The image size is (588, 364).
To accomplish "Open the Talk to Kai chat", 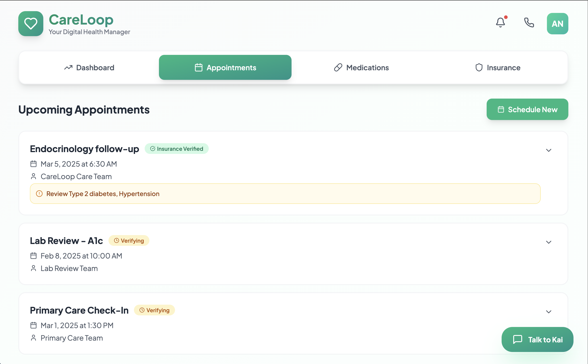I will click(x=537, y=339).
